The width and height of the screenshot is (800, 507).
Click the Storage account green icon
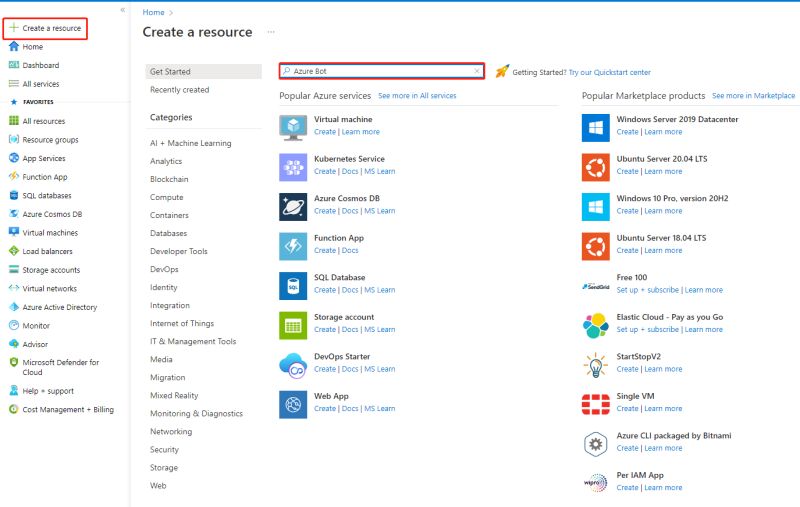point(293,325)
